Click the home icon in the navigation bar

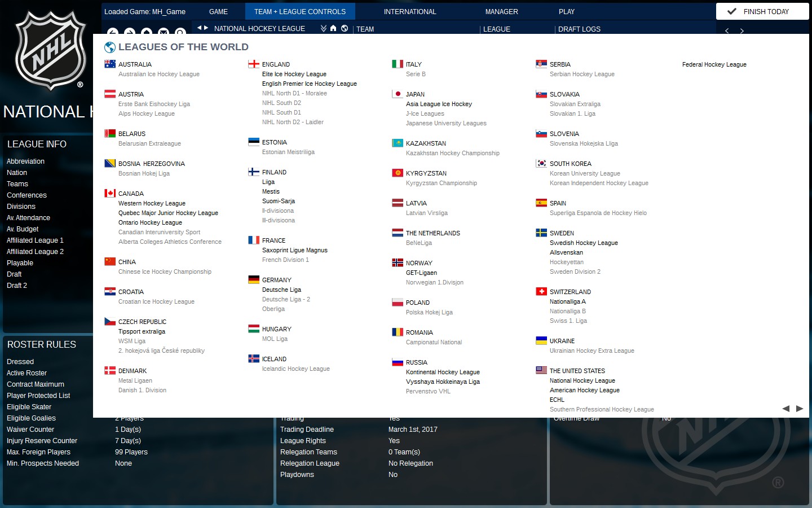(334, 29)
